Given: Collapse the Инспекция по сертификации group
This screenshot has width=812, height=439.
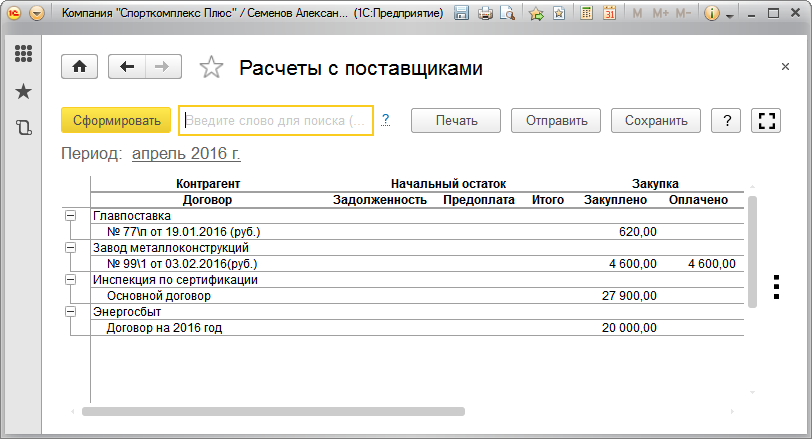Looking at the screenshot, I should 70,280.
